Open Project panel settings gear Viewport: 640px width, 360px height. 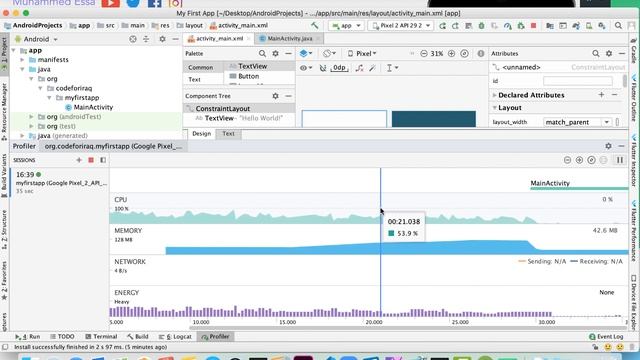tap(162, 39)
